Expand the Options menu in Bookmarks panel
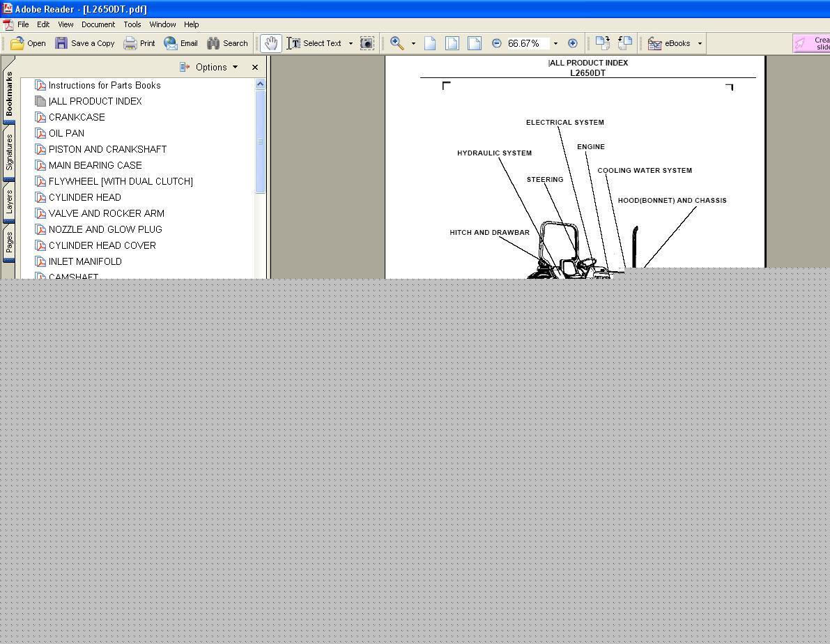The image size is (830, 644). tap(209, 67)
